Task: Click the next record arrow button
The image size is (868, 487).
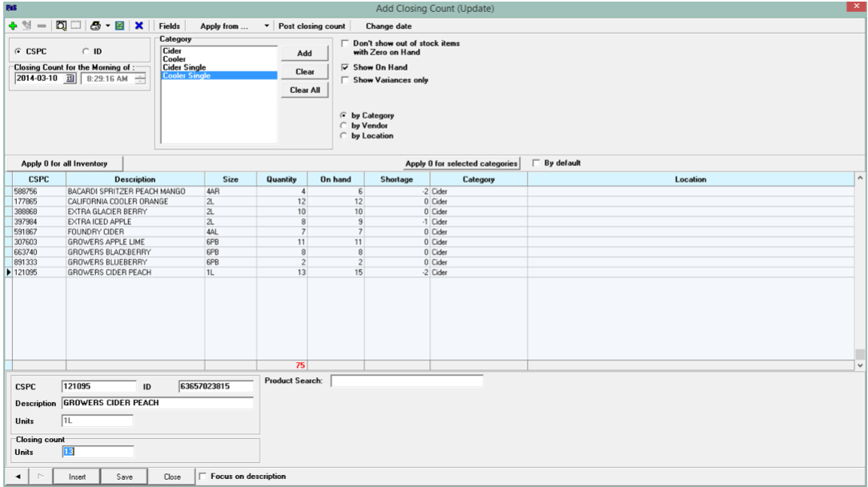Action: [x=40, y=477]
